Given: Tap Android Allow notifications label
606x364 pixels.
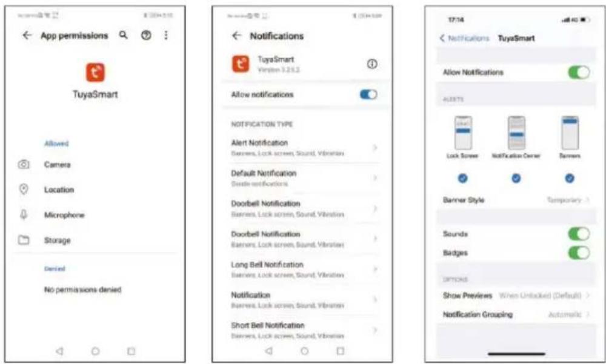Looking at the screenshot, I should [262, 94].
